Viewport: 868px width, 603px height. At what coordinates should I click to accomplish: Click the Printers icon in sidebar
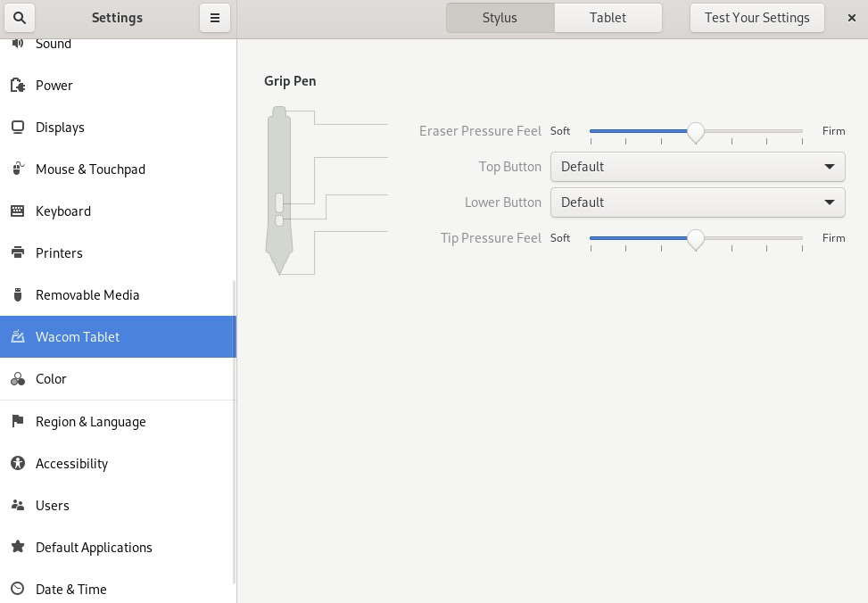click(18, 253)
